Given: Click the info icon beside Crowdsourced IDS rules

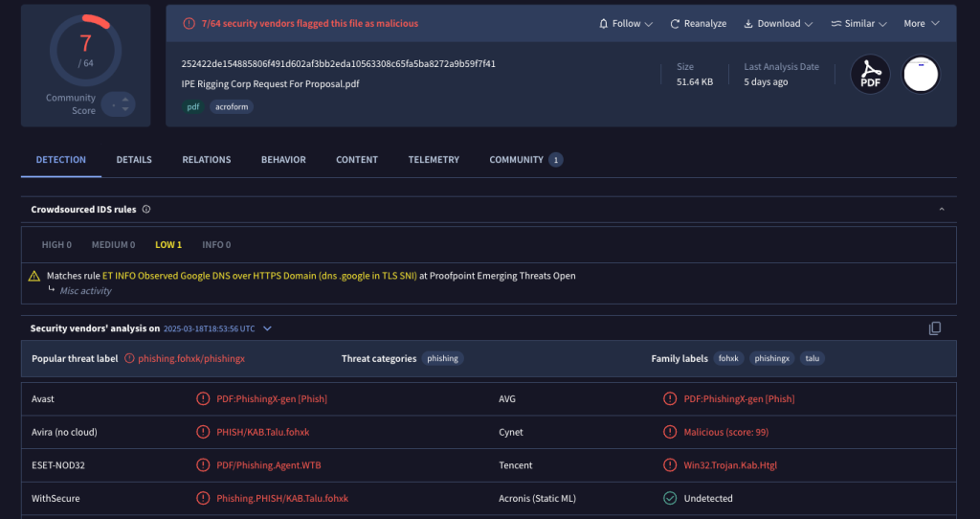Looking at the screenshot, I should coord(146,210).
